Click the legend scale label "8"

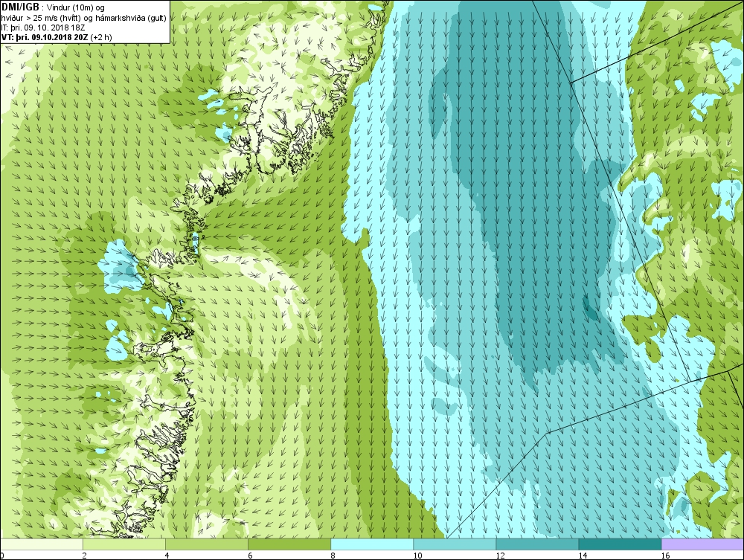(333, 556)
